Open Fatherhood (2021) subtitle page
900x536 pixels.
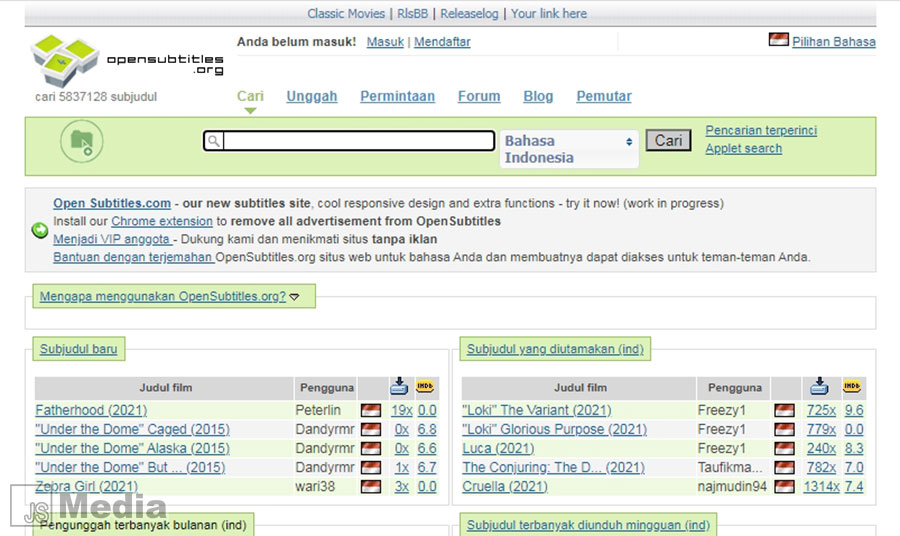point(91,410)
